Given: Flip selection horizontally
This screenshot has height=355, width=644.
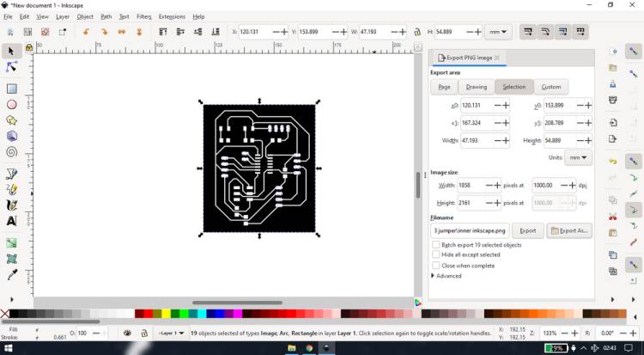Looking at the screenshot, I should [x=122, y=32].
